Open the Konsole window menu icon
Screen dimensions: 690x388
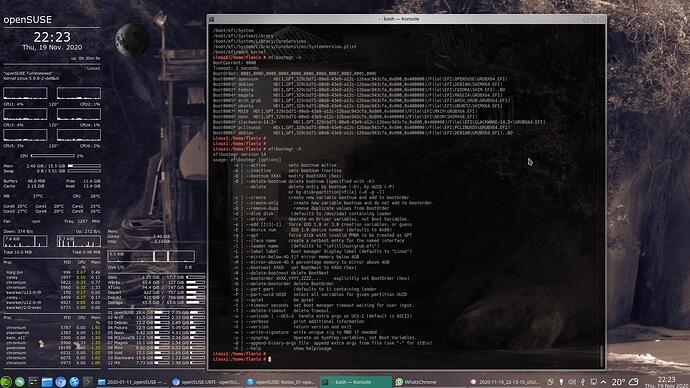pyautogui.click(x=212, y=19)
